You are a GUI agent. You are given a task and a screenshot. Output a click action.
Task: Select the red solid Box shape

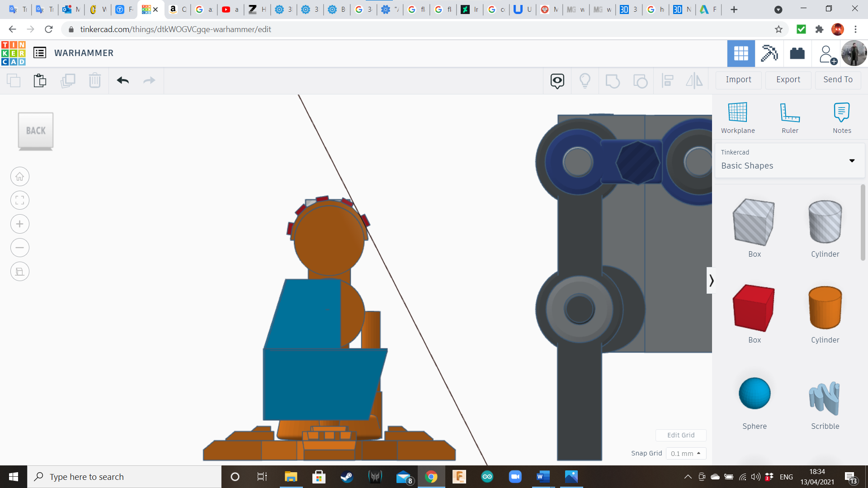coord(754,309)
